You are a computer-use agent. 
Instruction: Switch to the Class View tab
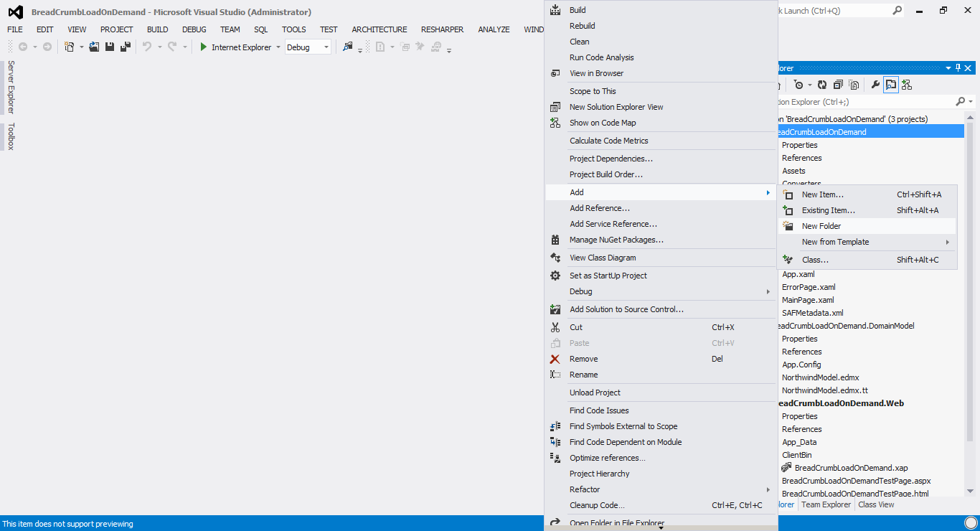click(876, 504)
